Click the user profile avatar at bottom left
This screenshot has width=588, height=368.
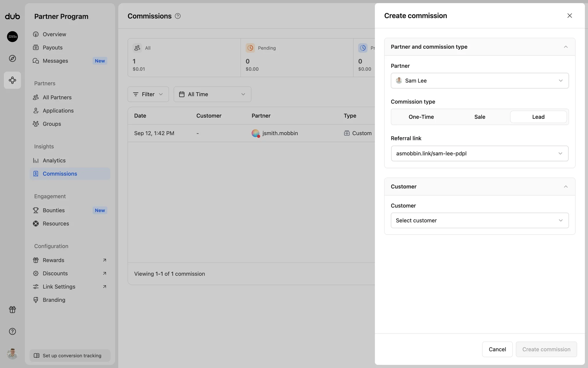pyautogui.click(x=12, y=354)
